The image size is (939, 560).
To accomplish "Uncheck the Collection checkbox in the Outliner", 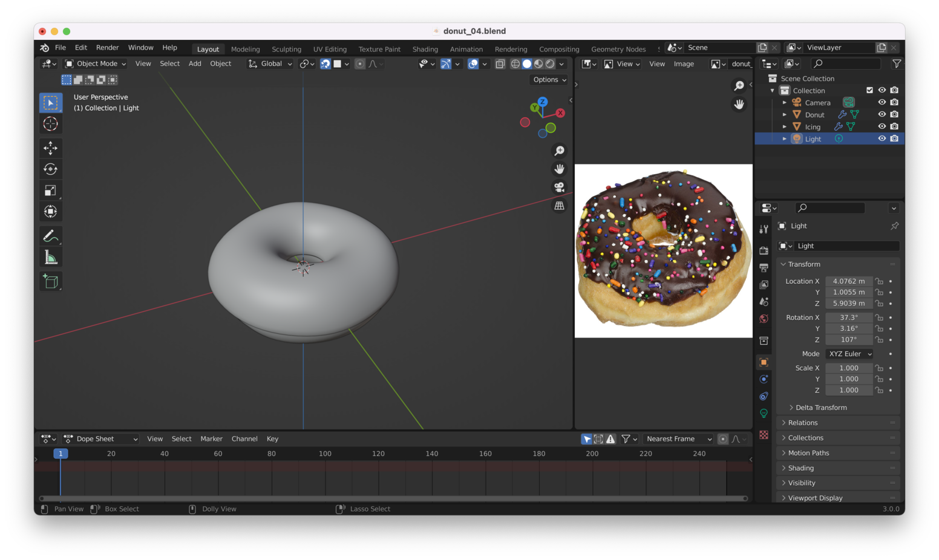I will coord(870,90).
